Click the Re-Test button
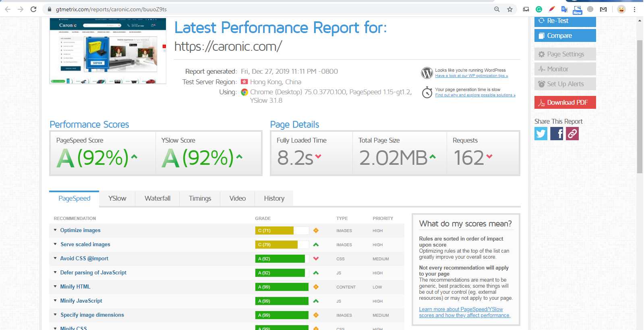 (565, 21)
